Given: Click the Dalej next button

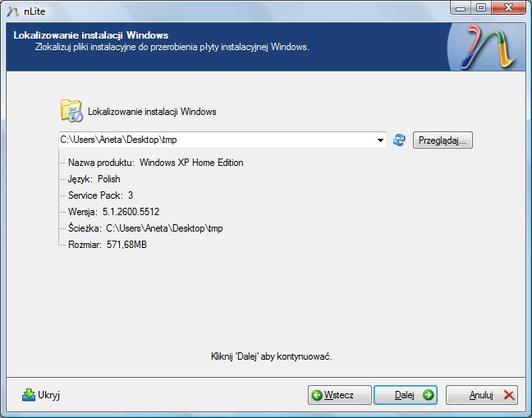Looking at the screenshot, I should tap(406, 395).
